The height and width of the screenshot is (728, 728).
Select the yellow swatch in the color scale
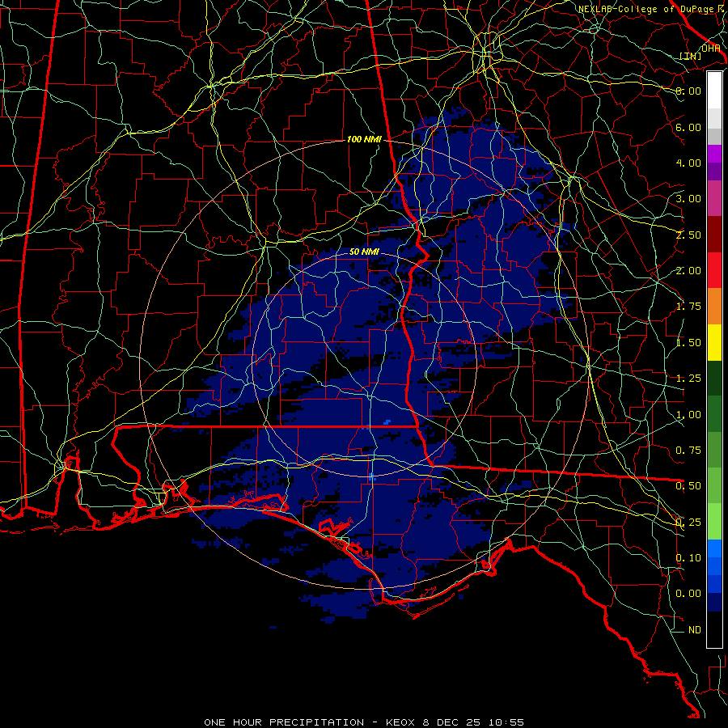[x=714, y=342]
